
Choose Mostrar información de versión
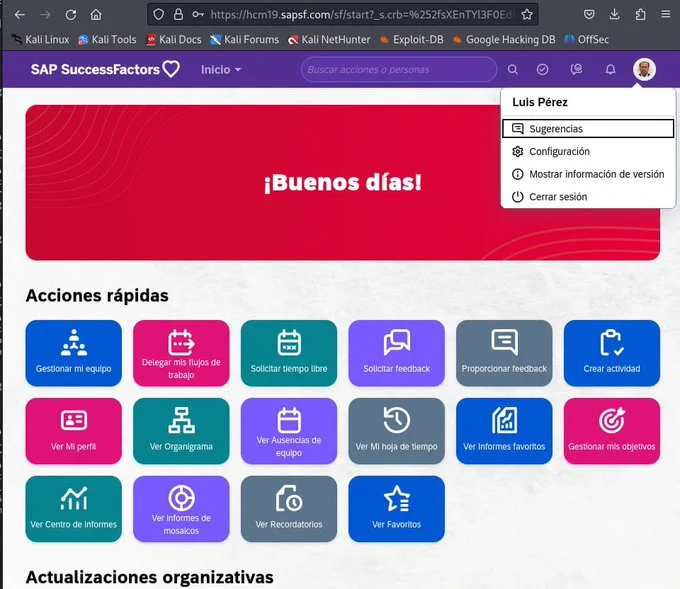pos(588,174)
